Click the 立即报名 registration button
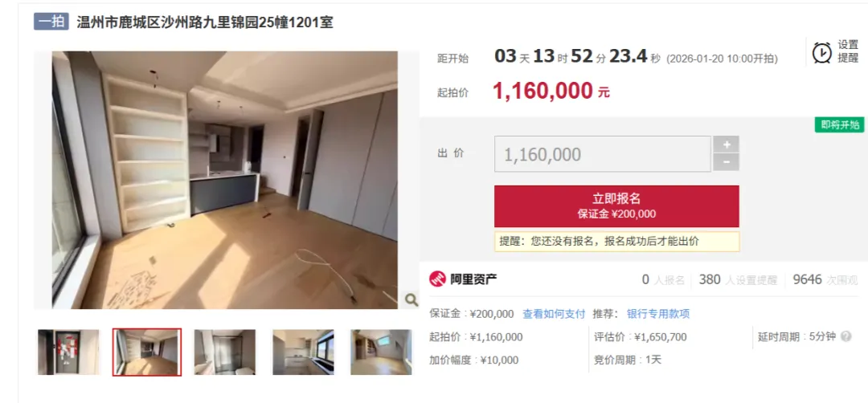The height and width of the screenshot is (403, 868). [x=616, y=206]
